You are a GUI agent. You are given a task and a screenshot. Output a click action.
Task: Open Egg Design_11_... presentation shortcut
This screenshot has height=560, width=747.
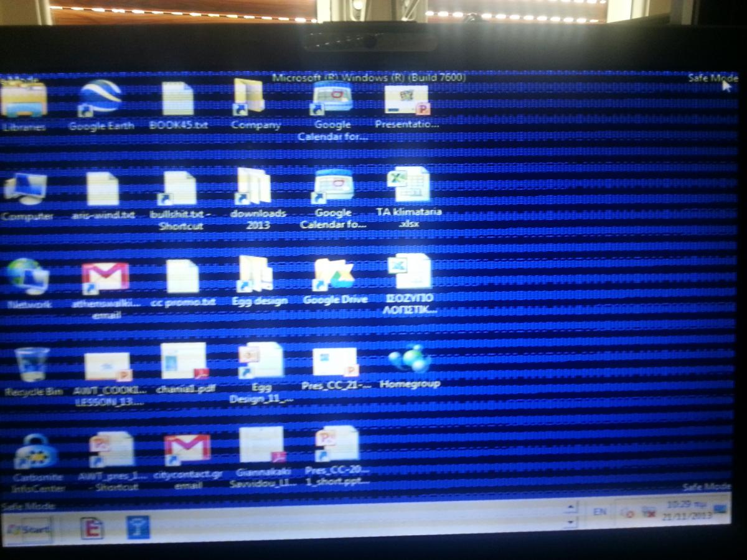[260, 372]
